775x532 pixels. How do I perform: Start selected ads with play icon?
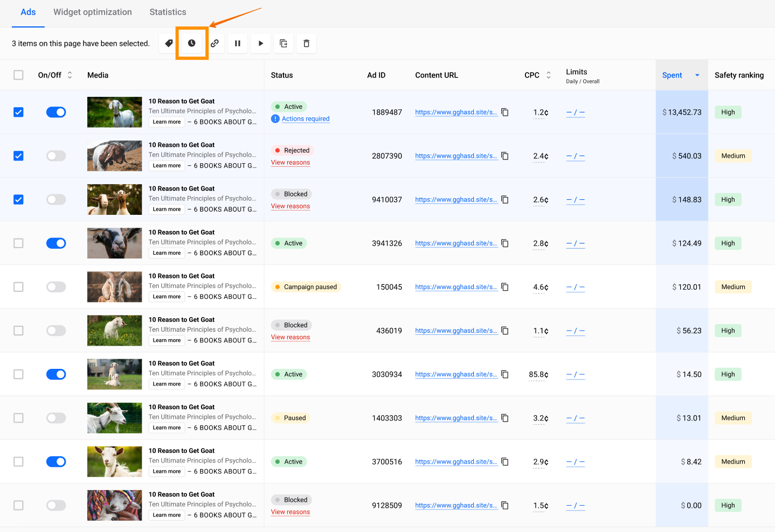[261, 44]
